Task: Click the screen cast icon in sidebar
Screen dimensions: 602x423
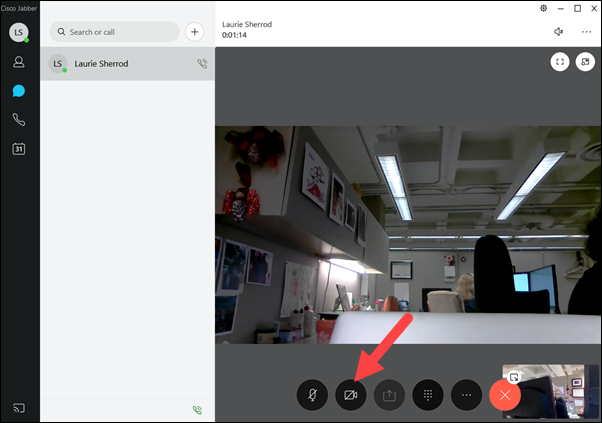Action: [18, 408]
